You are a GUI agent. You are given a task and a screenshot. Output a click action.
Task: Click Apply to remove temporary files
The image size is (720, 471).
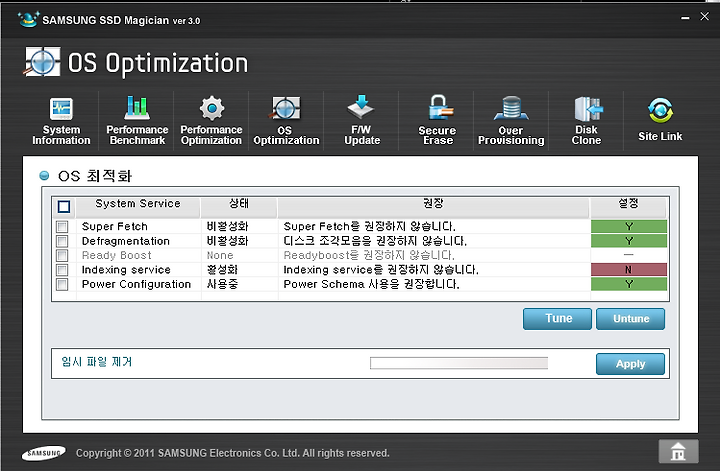pos(630,364)
